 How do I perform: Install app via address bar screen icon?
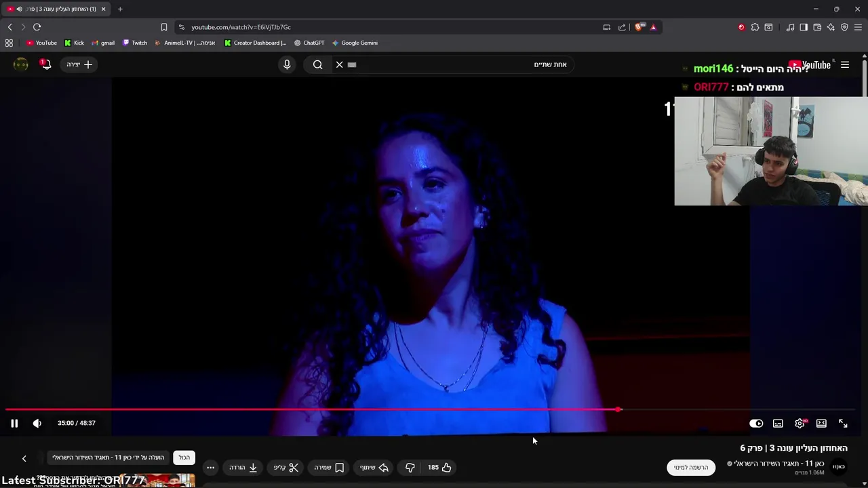[x=607, y=27]
